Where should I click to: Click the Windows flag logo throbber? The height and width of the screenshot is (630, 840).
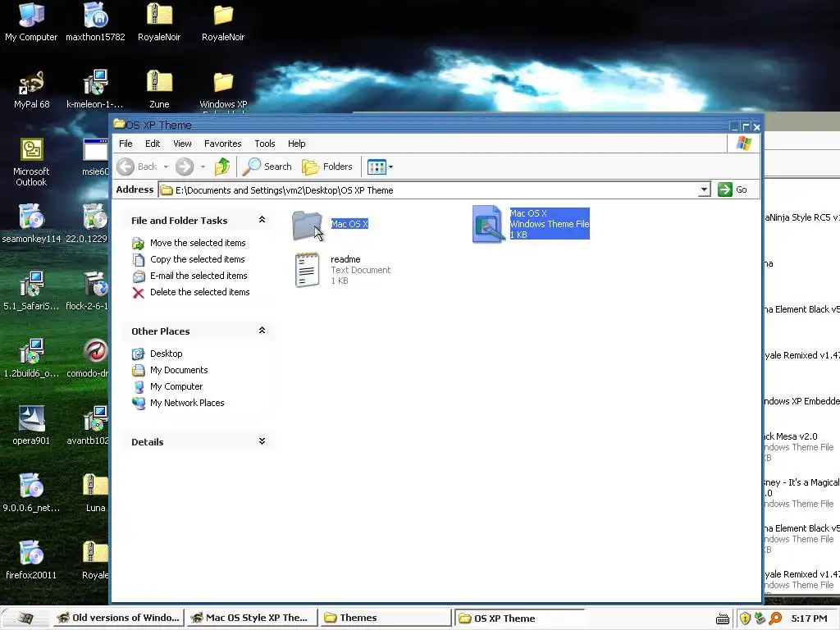(x=743, y=144)
